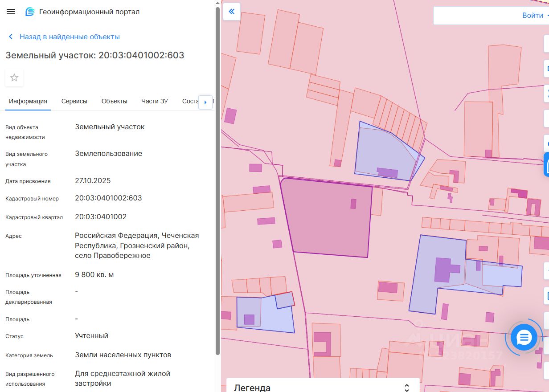Click the Вид разрешенного использования label
Screen dimensions: 549x392
30,379
